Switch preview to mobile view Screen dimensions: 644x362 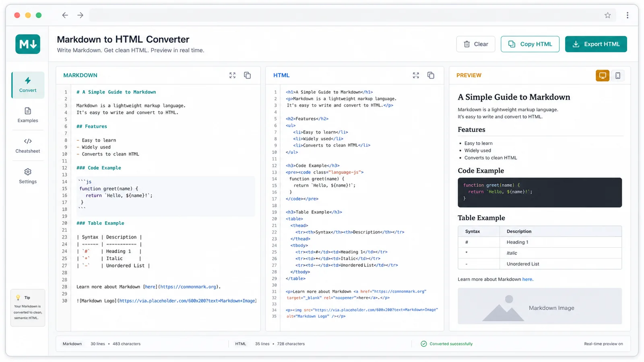click(617, 75)
